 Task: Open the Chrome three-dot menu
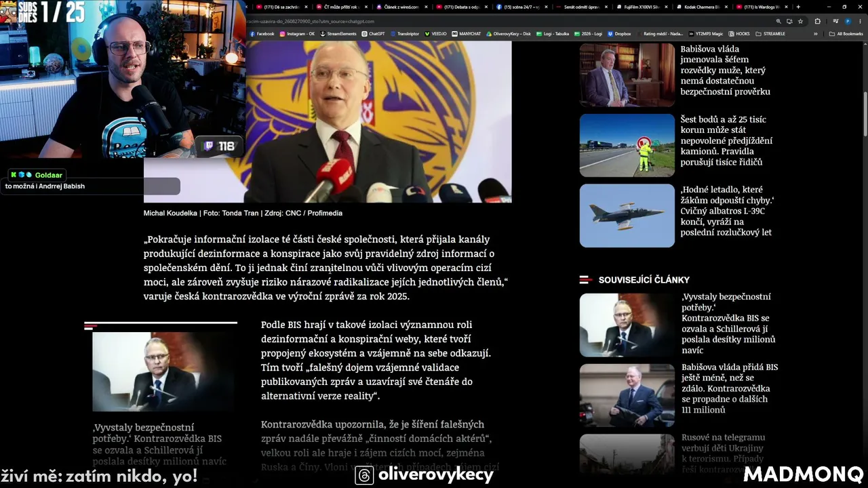859,21
